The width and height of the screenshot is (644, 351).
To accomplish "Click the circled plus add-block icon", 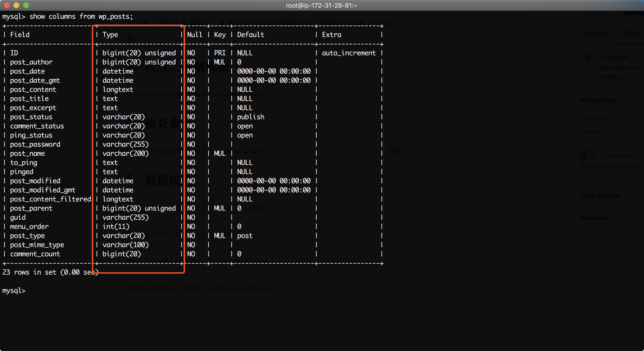I will (x=394, y=150).
